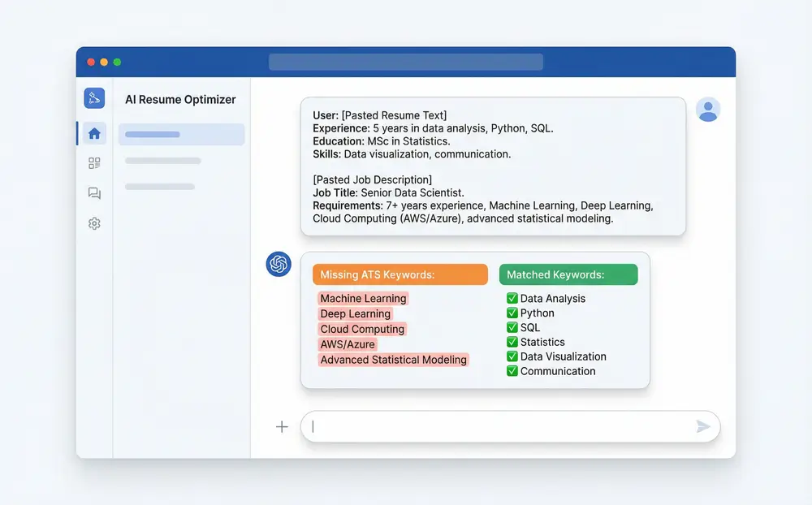This screenshot has height=505, width=812.
Task: Click the AI assistant logo avatar
Action: [279, 264]
